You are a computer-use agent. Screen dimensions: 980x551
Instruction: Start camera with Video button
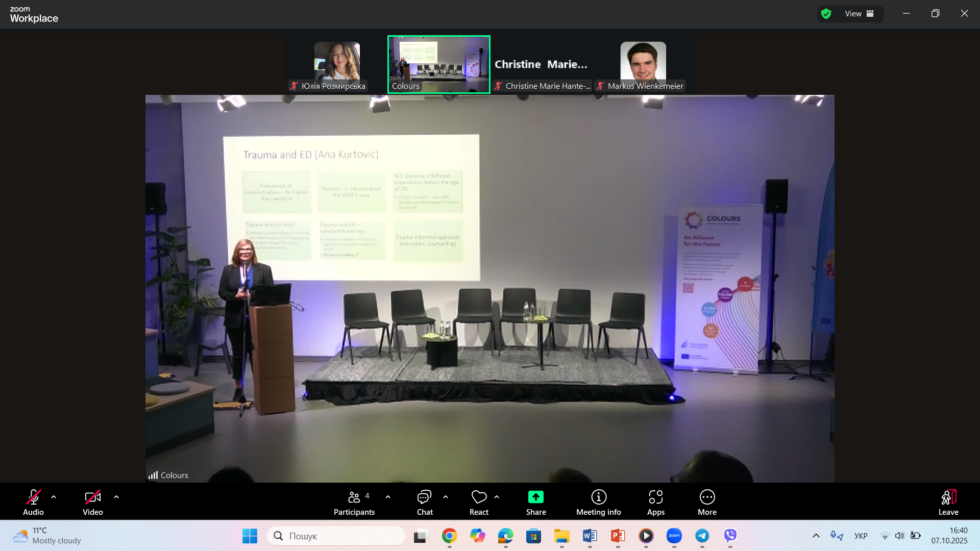click(x=92, y=503)
